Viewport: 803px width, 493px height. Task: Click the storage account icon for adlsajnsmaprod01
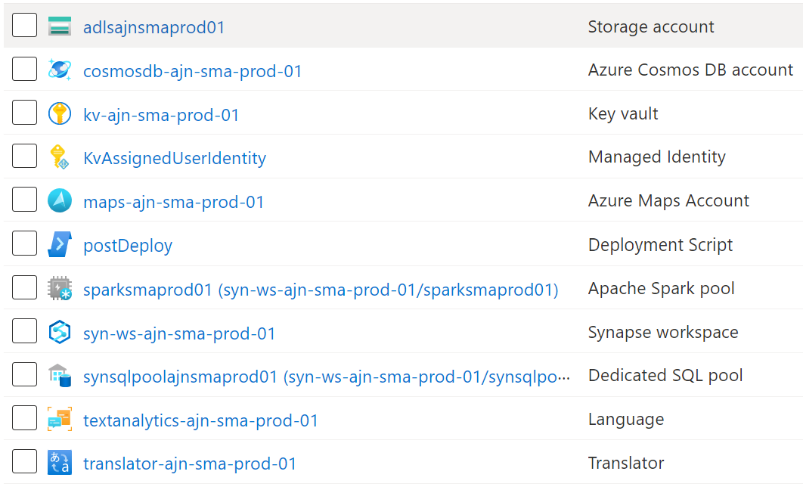click(x=60, y=27)
